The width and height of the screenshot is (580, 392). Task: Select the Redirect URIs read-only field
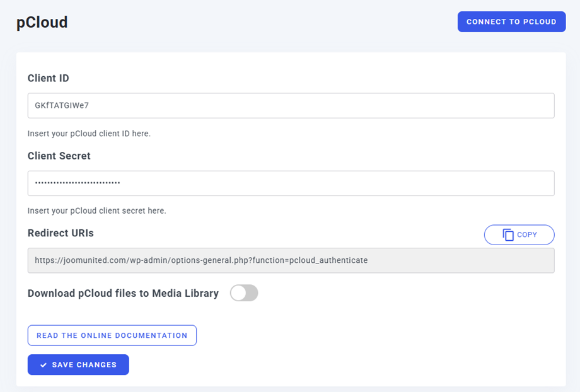(x=291, y=261)
